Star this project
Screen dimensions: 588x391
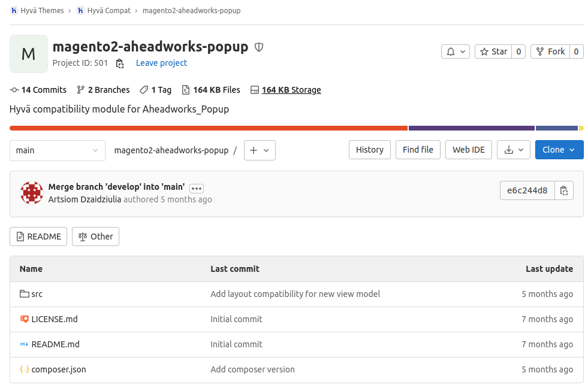[x=493, y=51]
